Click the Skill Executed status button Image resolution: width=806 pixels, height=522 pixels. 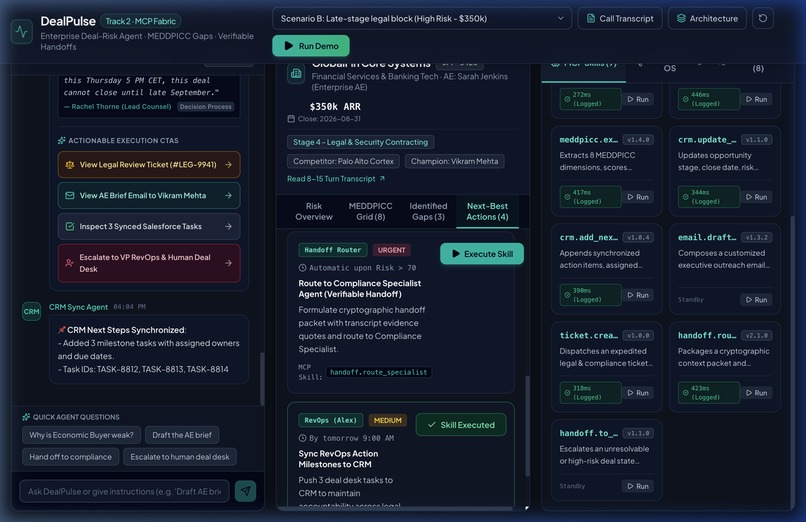coord(461,425)
